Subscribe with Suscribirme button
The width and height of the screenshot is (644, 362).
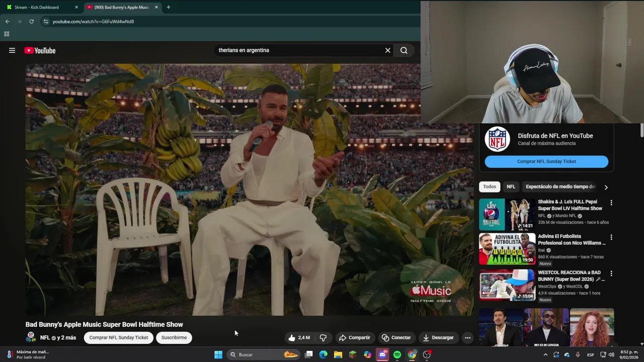(174, 338)
